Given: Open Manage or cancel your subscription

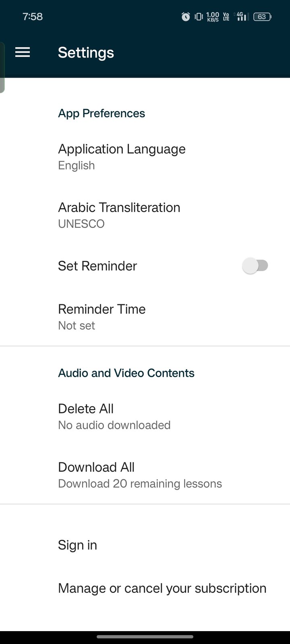Looking at the screenshot, I should click(x=162, y=588).
